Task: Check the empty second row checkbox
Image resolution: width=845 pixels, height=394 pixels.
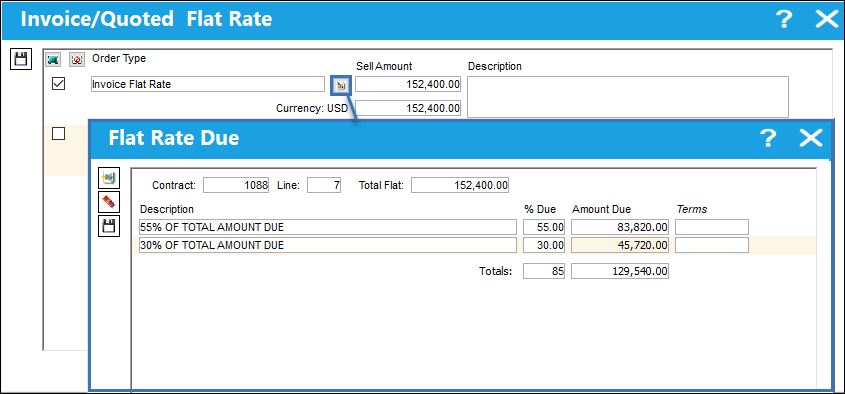Action: coord(58,133)
